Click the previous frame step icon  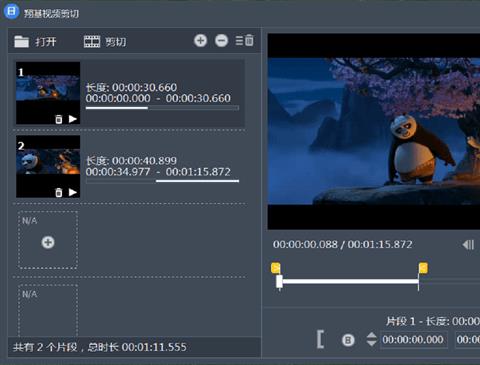pos(468,245)
